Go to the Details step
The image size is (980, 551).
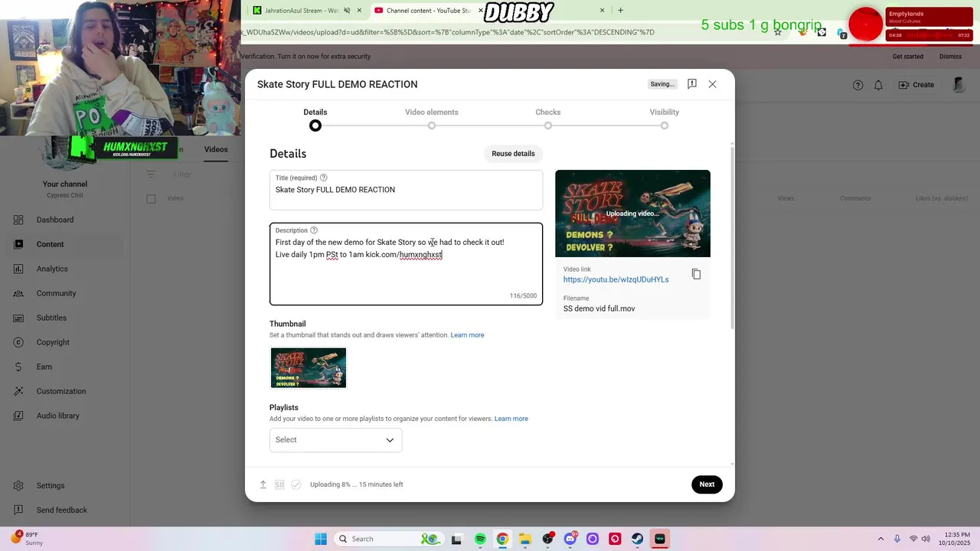pyautogui.click(x=315, y=119)
